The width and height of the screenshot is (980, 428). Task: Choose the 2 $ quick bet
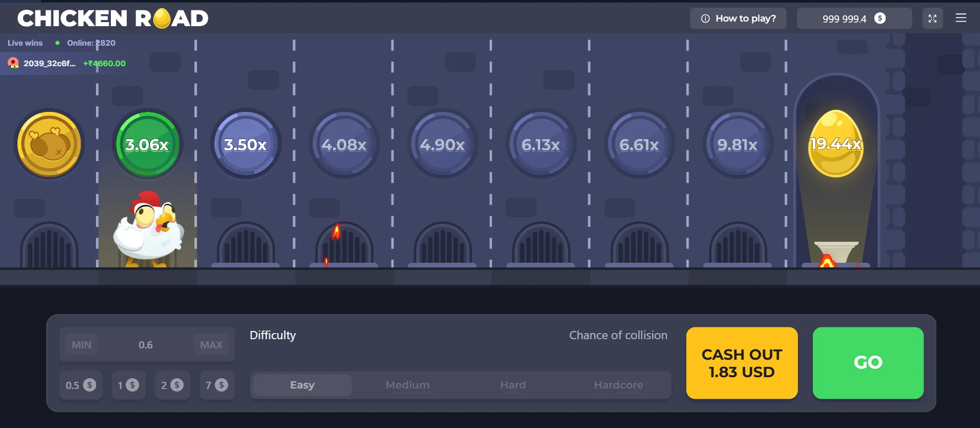(x=172, y=385)
